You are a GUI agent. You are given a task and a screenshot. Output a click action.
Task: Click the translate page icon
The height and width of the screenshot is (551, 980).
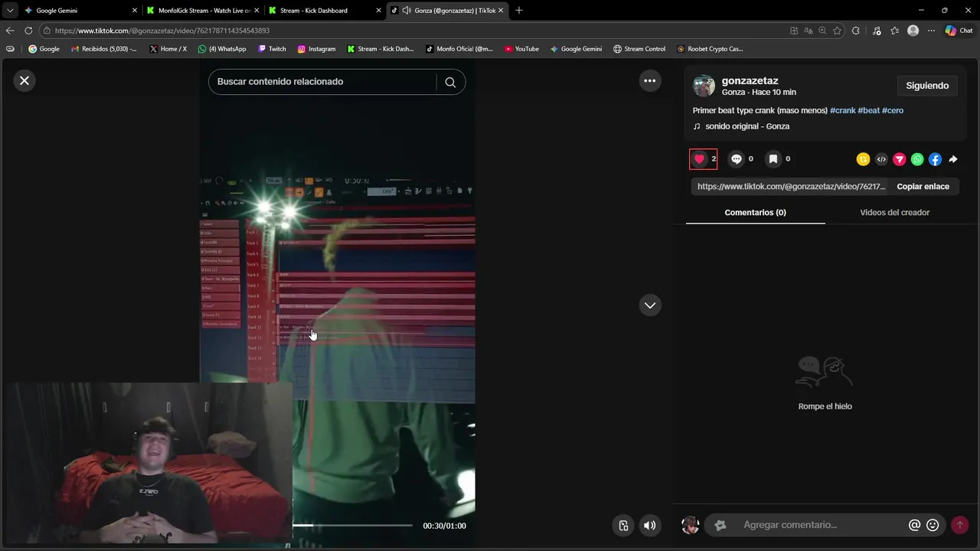808,31
